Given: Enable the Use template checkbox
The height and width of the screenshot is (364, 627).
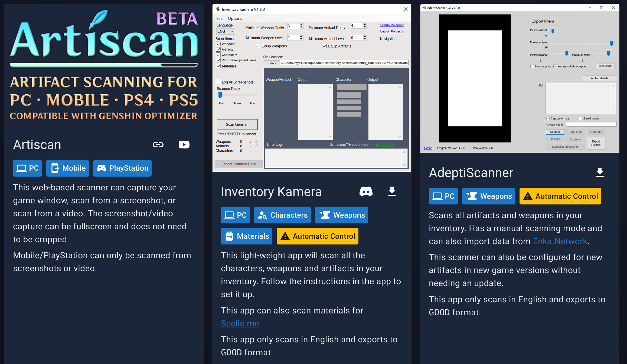Looking at the screenshot, I should coord(532,66).
